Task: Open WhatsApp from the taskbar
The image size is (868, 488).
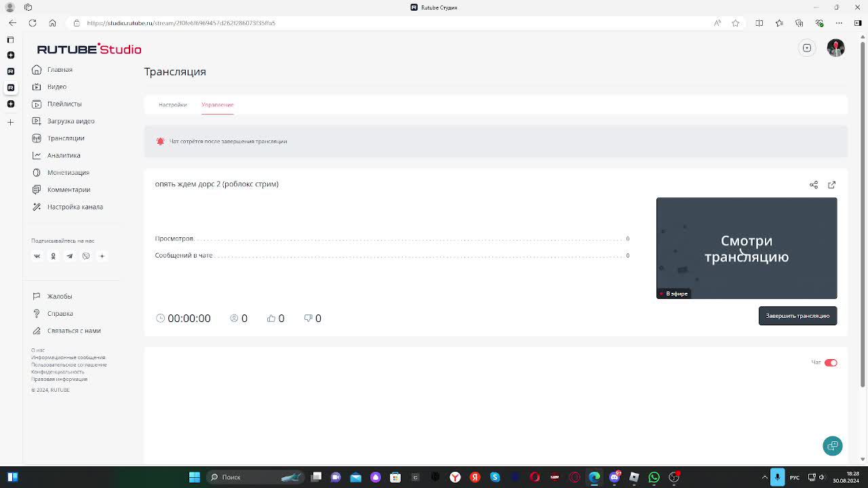Action: tap(654, 477)
